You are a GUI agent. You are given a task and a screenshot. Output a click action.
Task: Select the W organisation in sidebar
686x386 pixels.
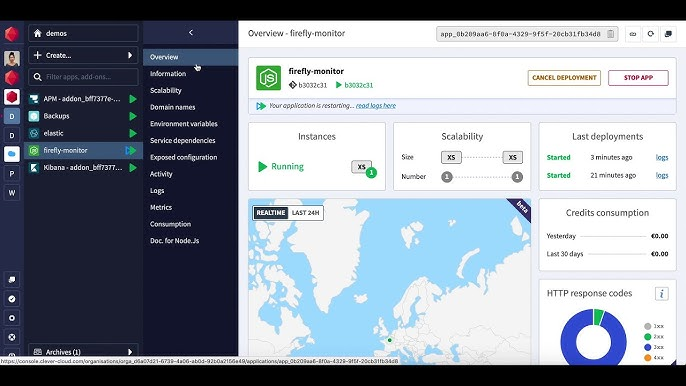tap(12, 193)
